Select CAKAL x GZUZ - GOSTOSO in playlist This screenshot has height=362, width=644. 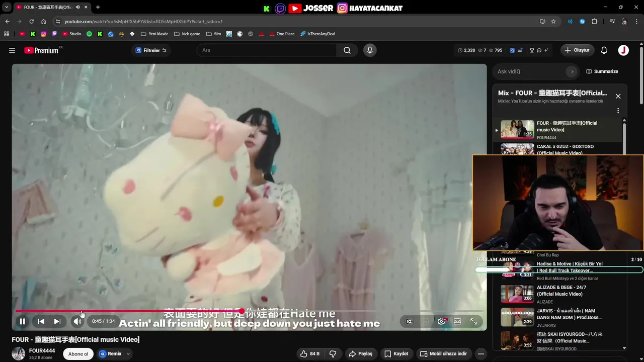pyautogui.click(x=558, y=149)
